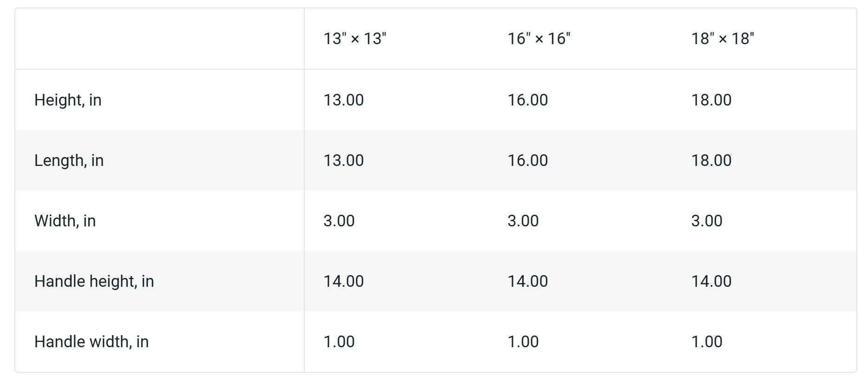Click Handle width 1.00 for 16" × 16"
Viewport: 868px width, 383px height.
523,342
